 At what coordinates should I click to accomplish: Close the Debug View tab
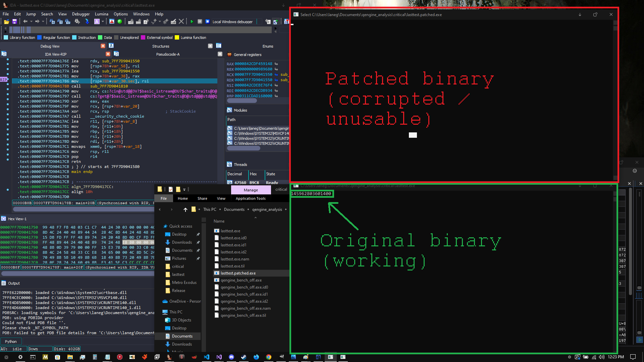[103, 46]
